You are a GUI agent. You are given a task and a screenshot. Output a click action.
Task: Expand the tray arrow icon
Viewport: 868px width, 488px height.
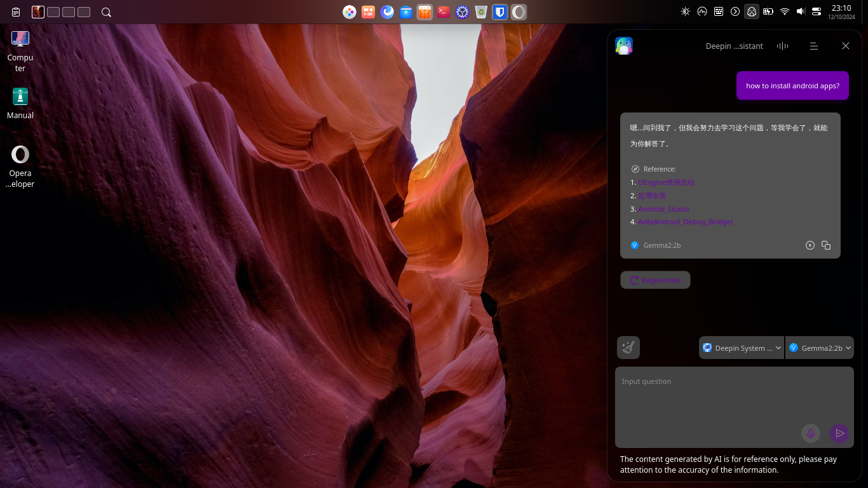pyautogui.click(x=735, y=11)
